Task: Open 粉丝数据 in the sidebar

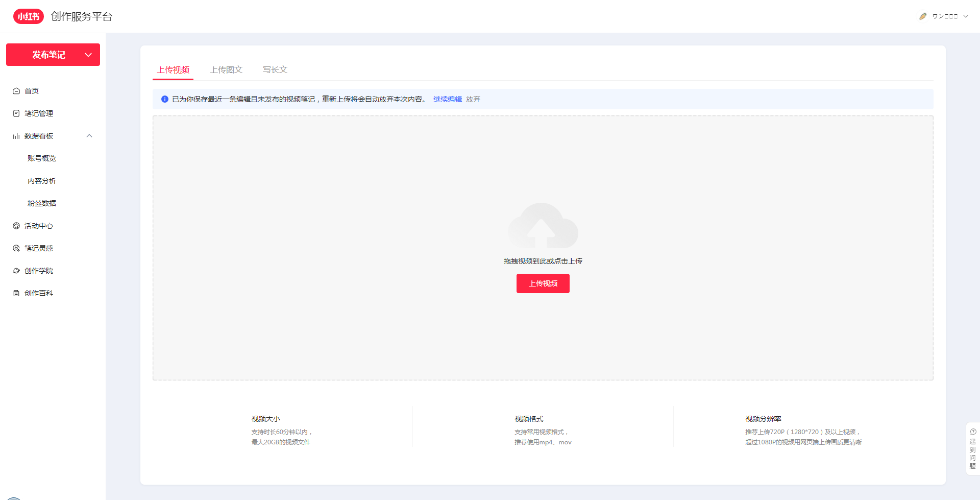Action: tap(42, 203)
